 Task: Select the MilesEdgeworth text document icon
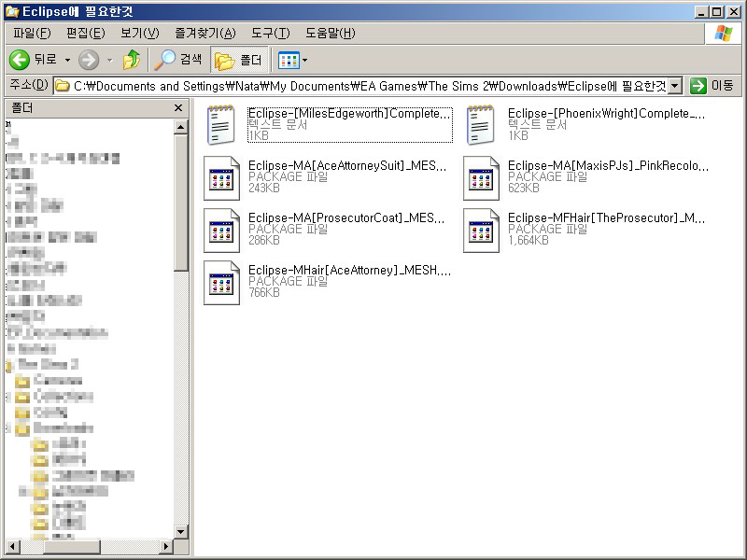click(220, 124)
